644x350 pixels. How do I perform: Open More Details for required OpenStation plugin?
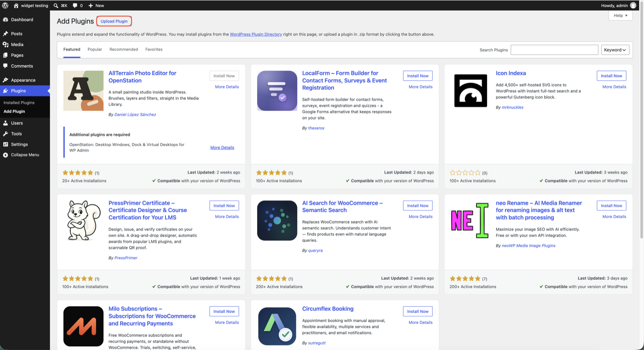click(222, 148)
